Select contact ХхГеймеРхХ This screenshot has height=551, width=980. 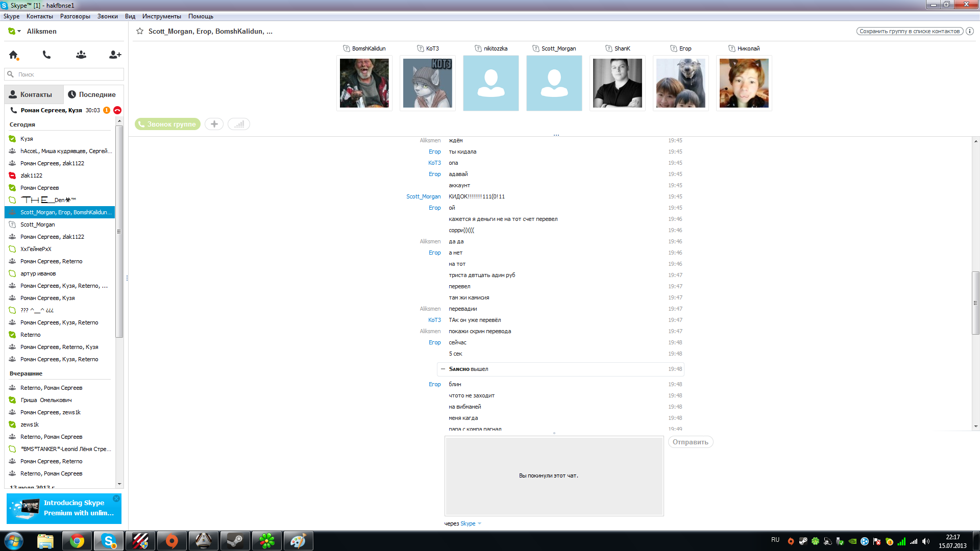[60, 249]
